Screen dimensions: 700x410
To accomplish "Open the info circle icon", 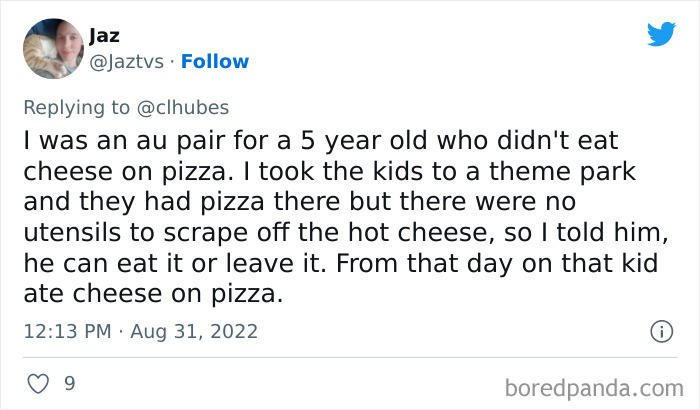I will pos(660,330).
